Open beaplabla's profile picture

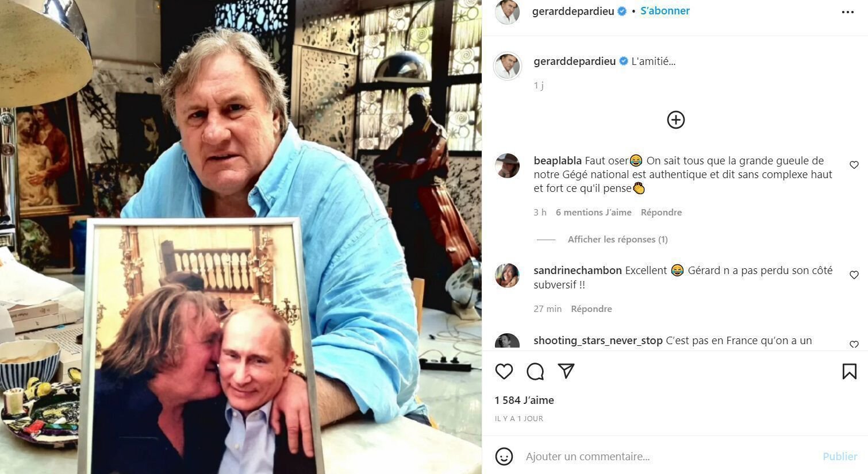tap(507, 166)
